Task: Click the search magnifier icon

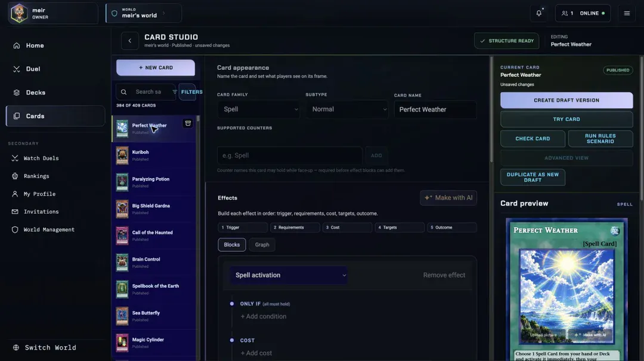Action: tap(123, 92)
